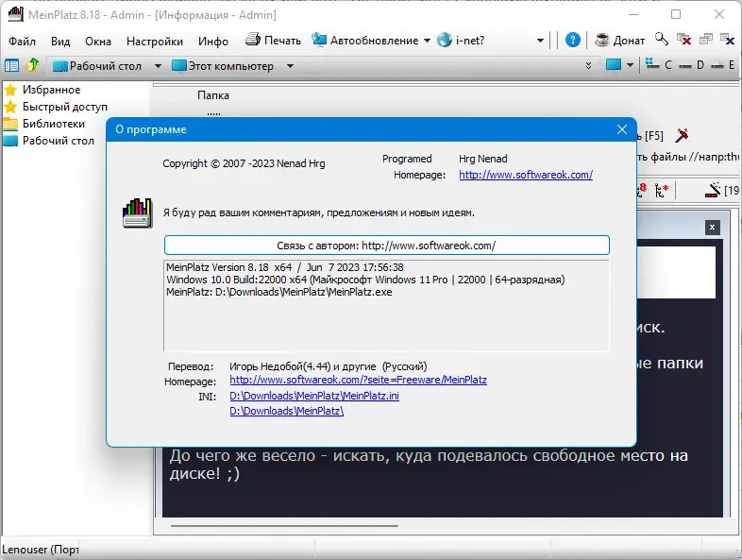Toggle the folder tree panel icon
The width and height of the screenshot is (742, 560).
[11, 65]
